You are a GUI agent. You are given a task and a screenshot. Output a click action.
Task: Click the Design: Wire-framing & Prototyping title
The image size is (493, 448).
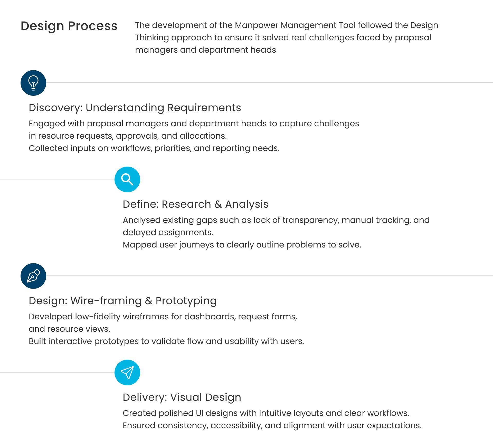coord(123,301)
